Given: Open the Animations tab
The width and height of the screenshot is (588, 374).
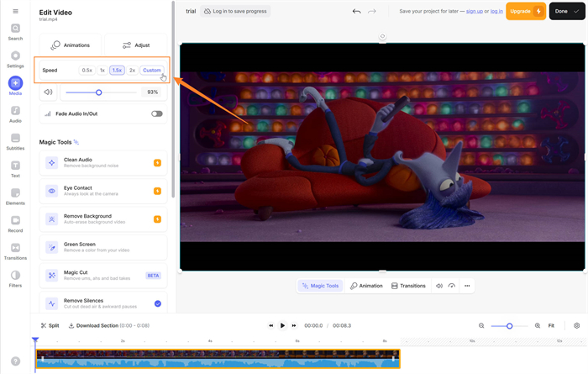Looking at the screenshot, I should (71, 45).
